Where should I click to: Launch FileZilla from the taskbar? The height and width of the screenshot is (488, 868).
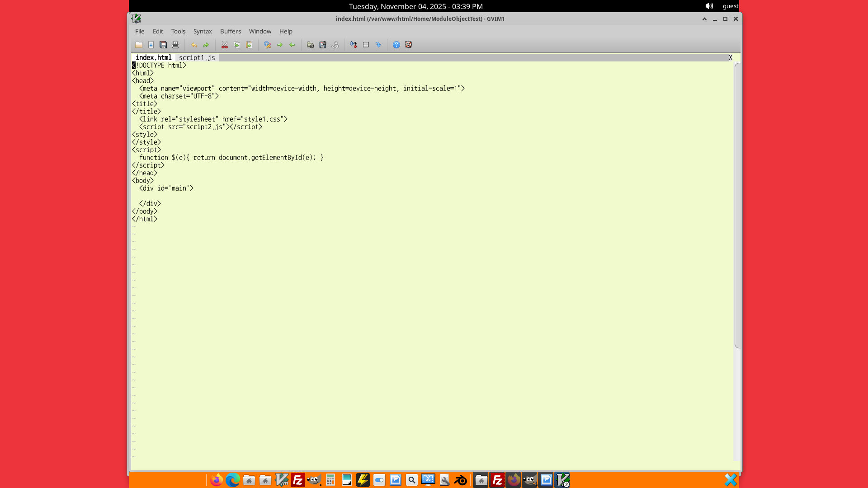pos(298,480)
